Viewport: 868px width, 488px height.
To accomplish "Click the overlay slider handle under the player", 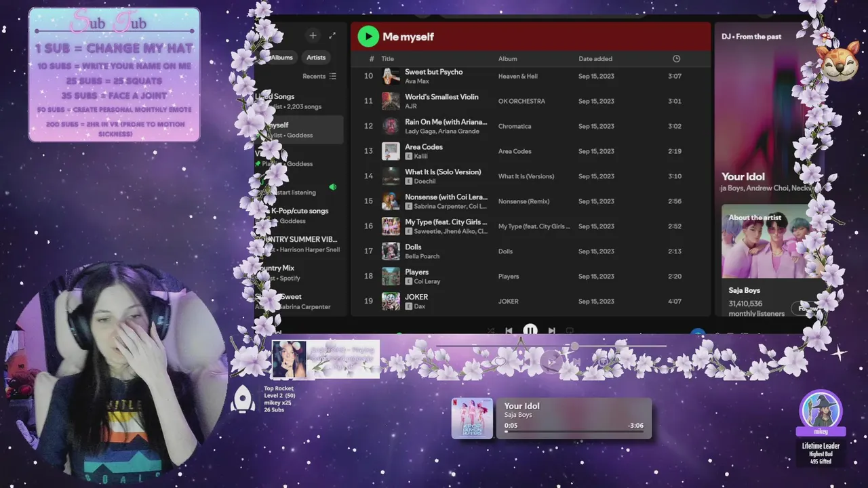I will click(x=574, y=346).
